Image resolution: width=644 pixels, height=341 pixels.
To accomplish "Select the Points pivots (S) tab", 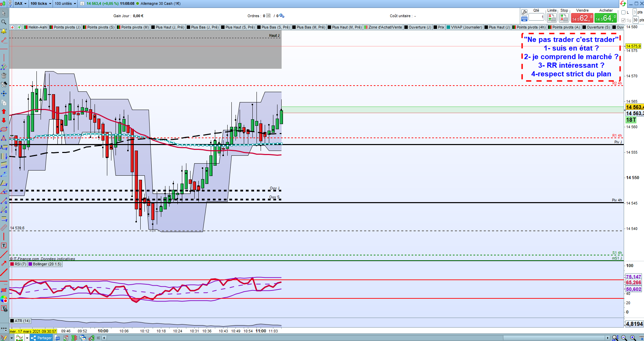I will [99, 27].
